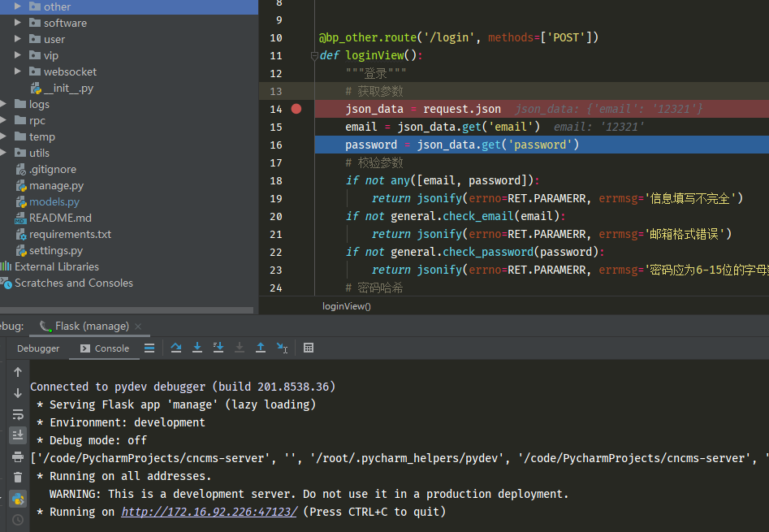769x532 pixels.
Task: Toggle soft-wrap in console
Action: click(x=18, y=414)
